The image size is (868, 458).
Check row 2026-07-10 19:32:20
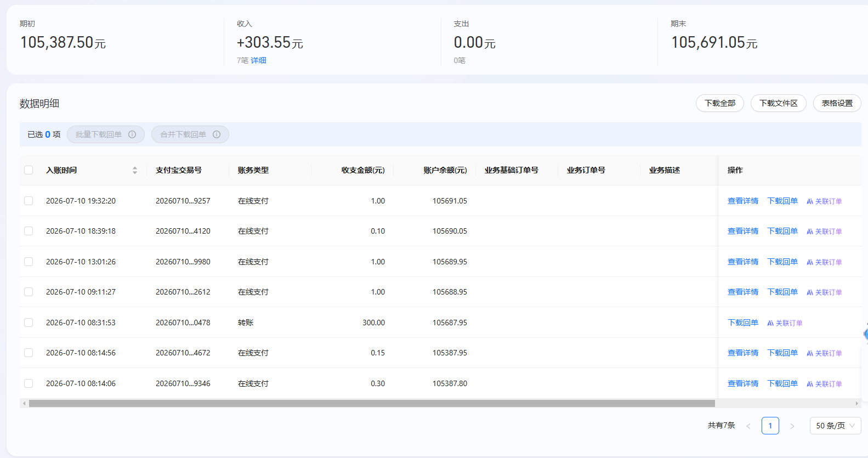pos(29,201)
